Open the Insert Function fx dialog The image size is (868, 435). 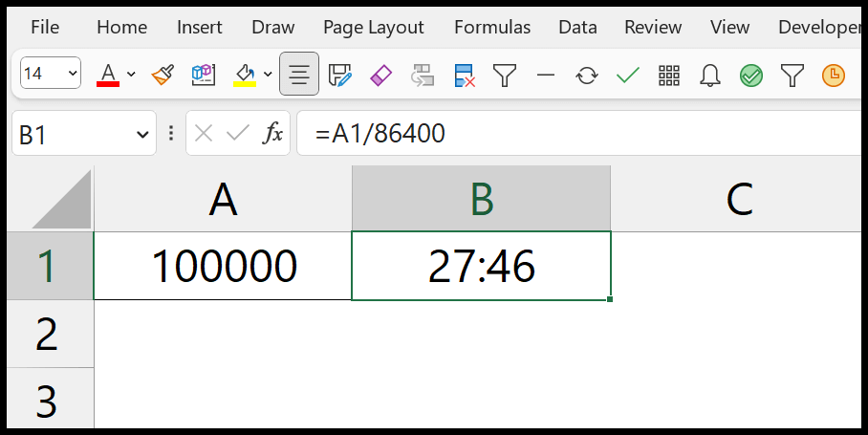point(272,133)
